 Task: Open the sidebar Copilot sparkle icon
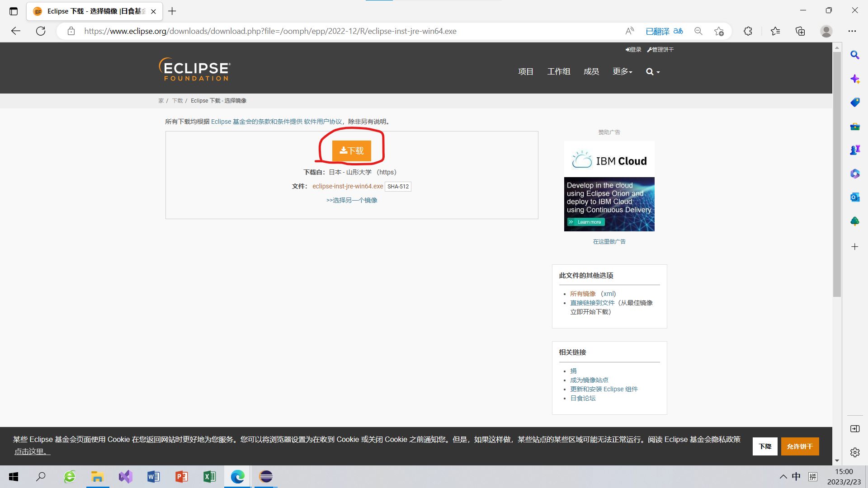pos(854,79)
